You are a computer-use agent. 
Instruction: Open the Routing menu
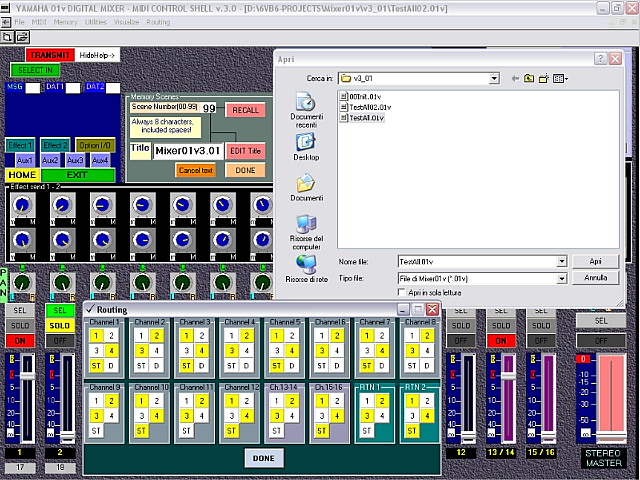(x=158, y=22)
